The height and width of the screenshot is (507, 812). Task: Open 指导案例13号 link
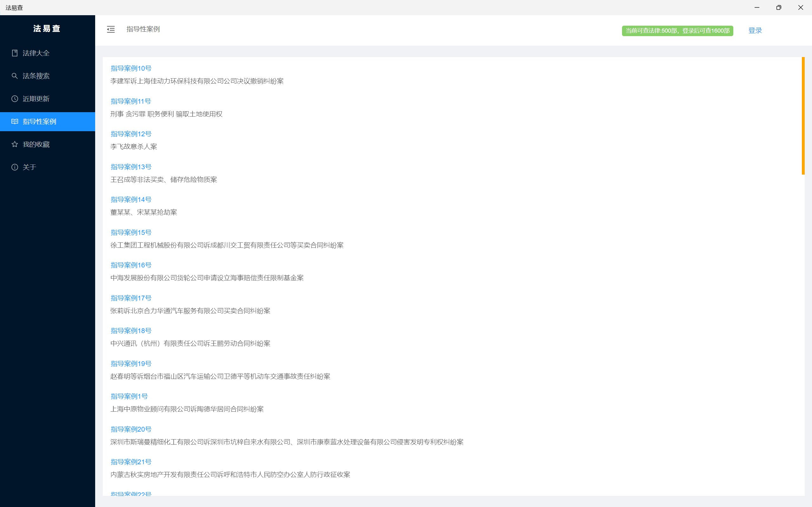131,167
